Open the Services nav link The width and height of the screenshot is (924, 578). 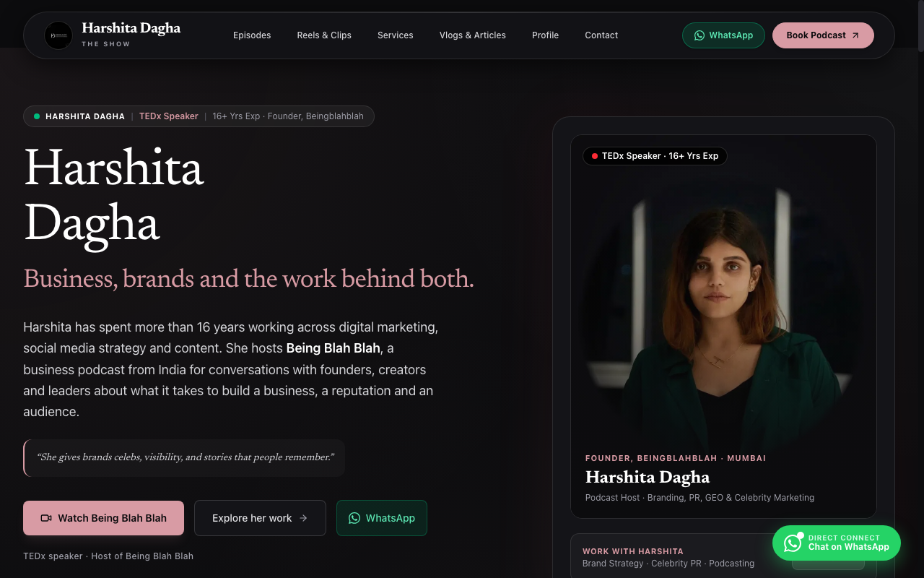(396, 35)
